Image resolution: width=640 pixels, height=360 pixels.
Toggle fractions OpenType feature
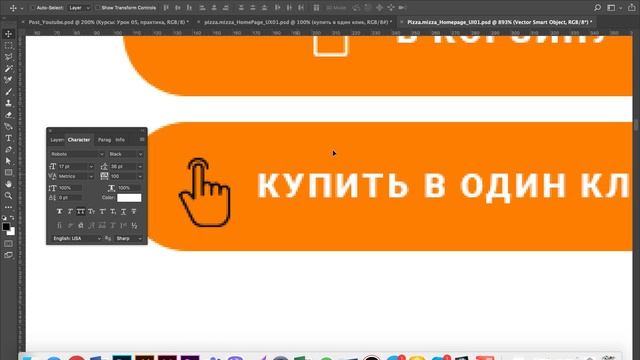[134, 225]
